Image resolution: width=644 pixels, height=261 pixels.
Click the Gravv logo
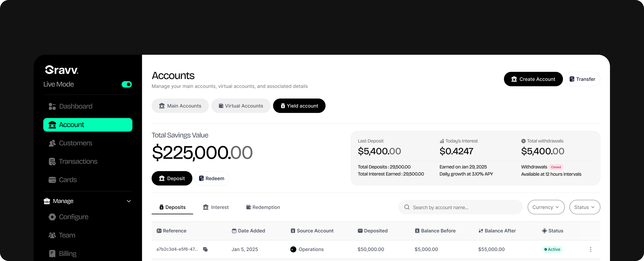pyautogui.click(x=61, y=70)
